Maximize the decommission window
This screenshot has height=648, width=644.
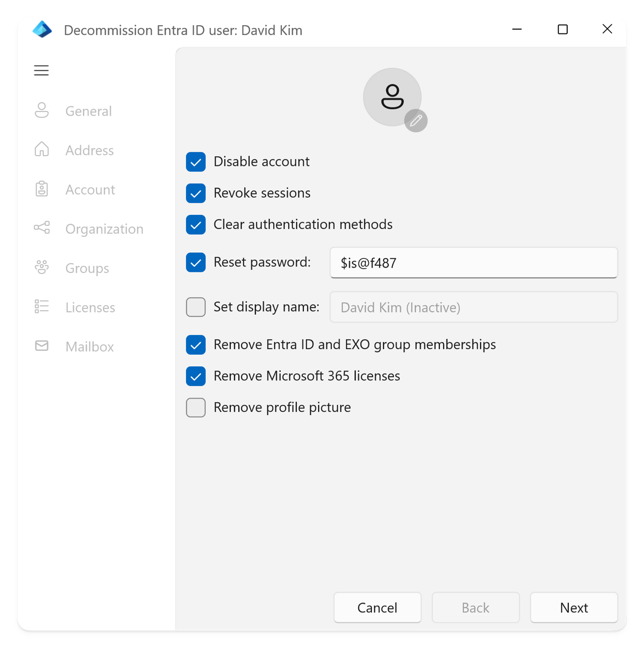click(x=562, y=30)
